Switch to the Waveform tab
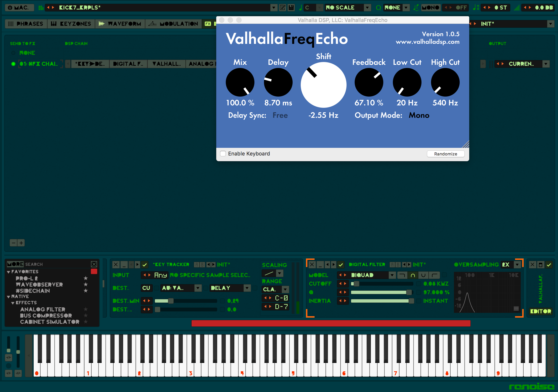The height and width of the screenshot is (392, 558). click(120, 24)
